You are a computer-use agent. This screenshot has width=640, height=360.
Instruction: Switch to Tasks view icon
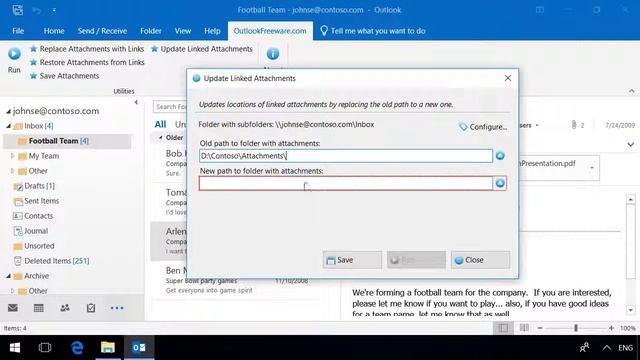coord(91,308)
